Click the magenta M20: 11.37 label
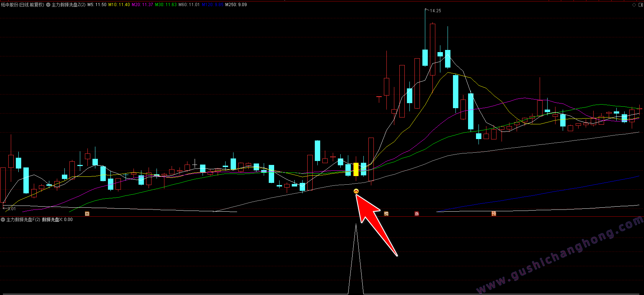Image resolution: width=644 pixels, height=295 pixels. [142, 5]
